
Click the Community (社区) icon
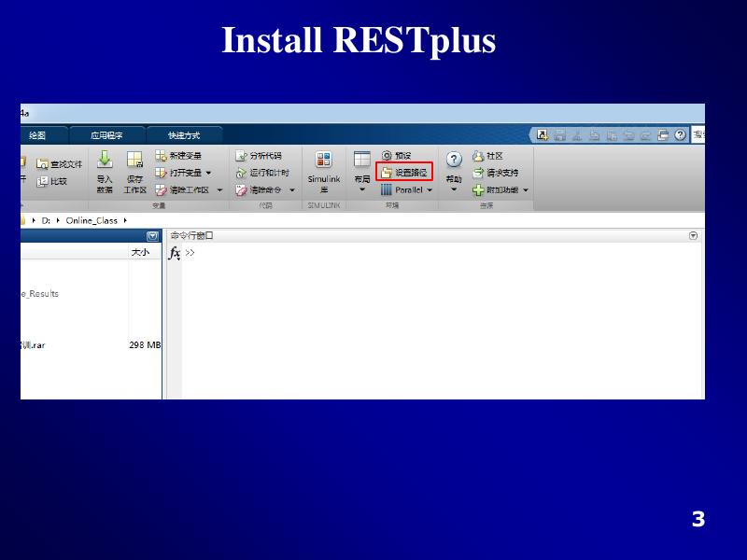[478, 156]
